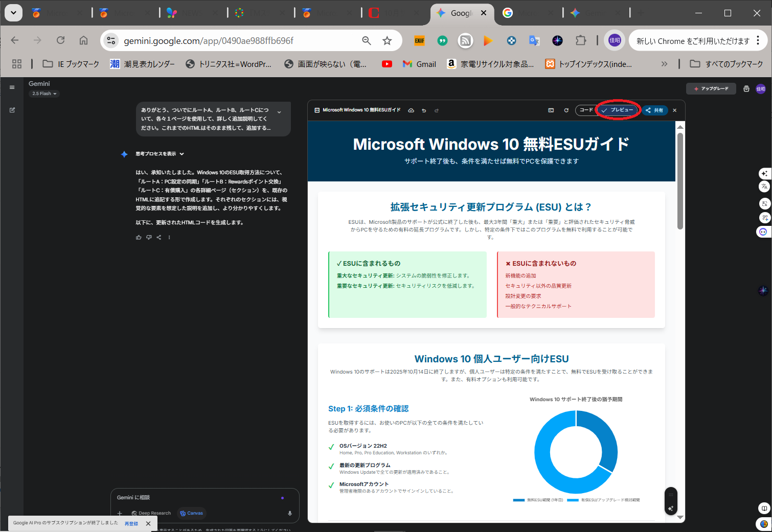The width and height of the screenshot is (772, 532).
Task: Open the EXIF viewer extension icon
Action: point(420,40)
